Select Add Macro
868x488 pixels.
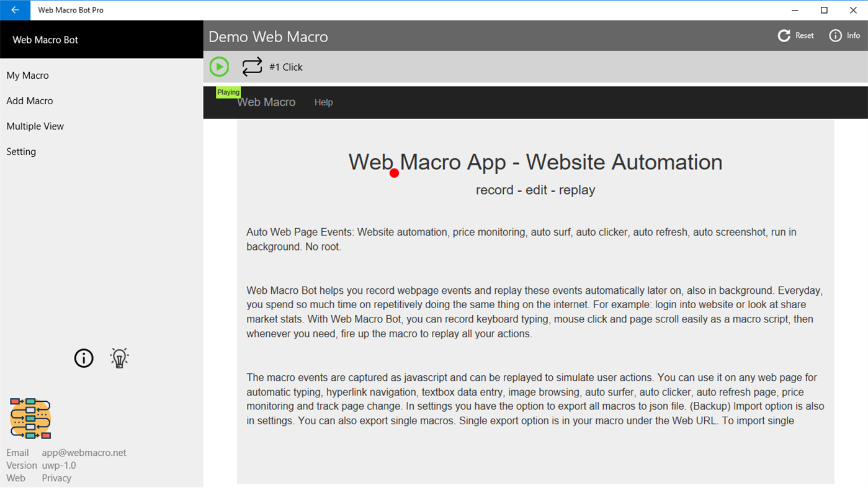point(29,100)
